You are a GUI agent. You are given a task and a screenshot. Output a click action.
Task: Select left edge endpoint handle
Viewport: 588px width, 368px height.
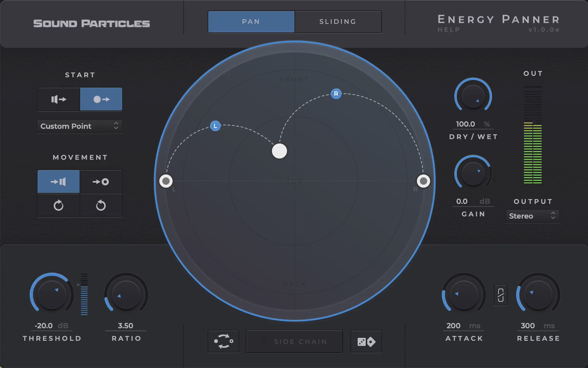pyautogui.click(x=166, y=181)
